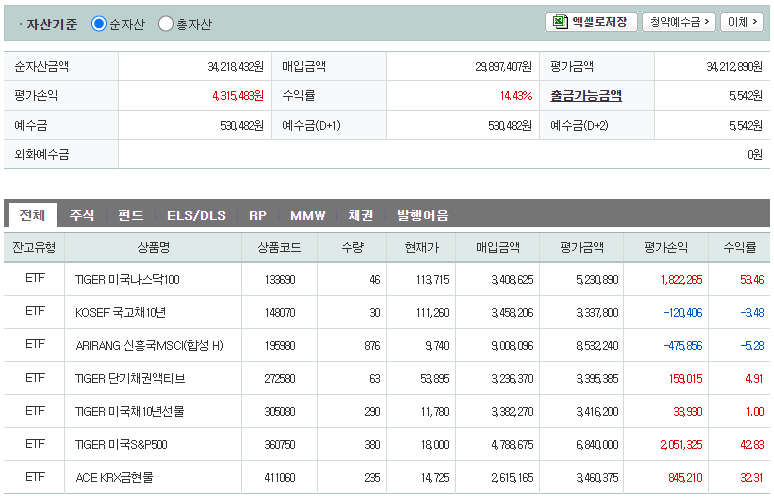Click the 29,897,407원 purchase amount value
774x497 pixels.
click(x=503, y=67)
